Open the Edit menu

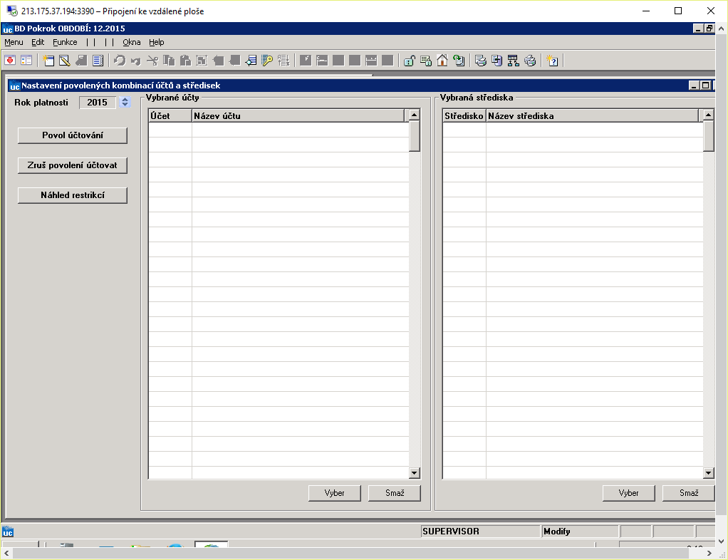click(x=38, y=42)
